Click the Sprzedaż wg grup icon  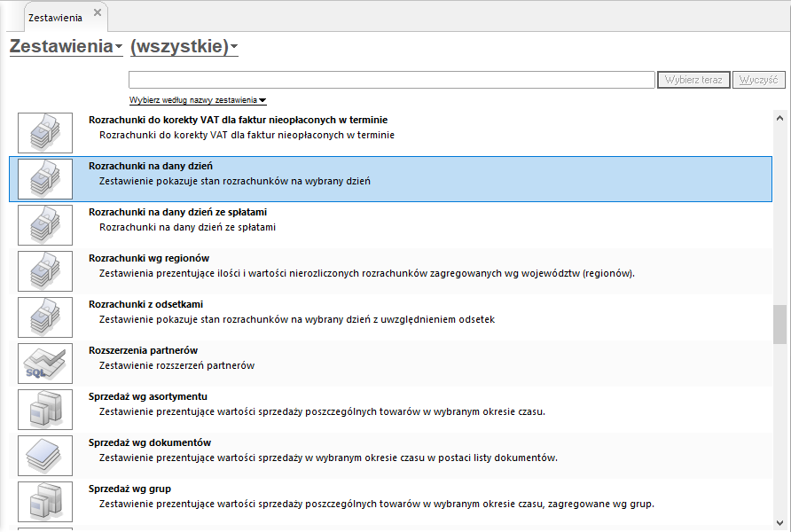point(45,502)
